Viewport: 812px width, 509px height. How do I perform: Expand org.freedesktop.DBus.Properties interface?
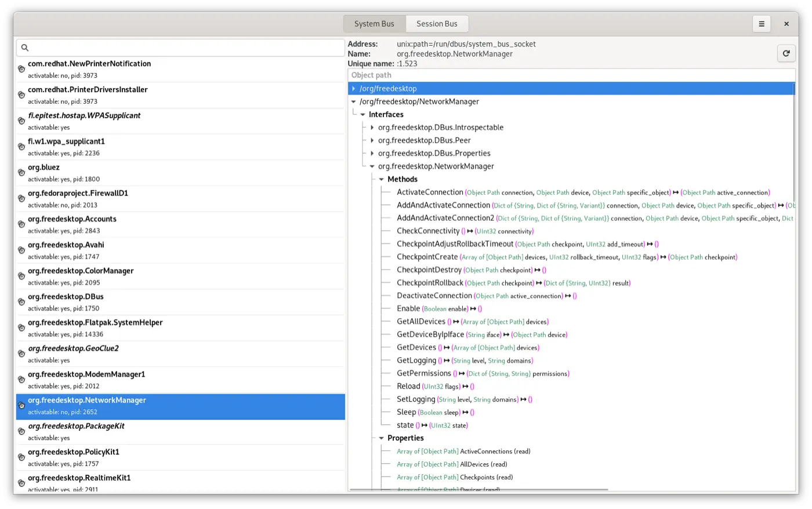pos(372,154)
